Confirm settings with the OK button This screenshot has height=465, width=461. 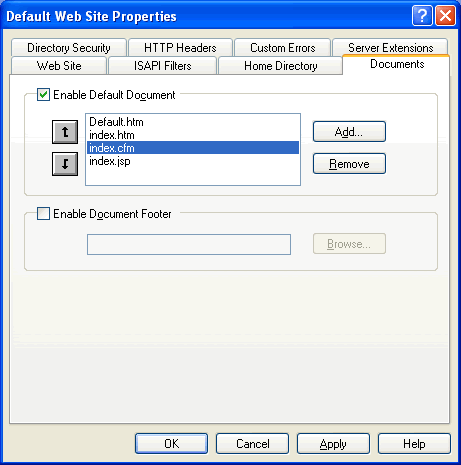click(x=171, y=444)
